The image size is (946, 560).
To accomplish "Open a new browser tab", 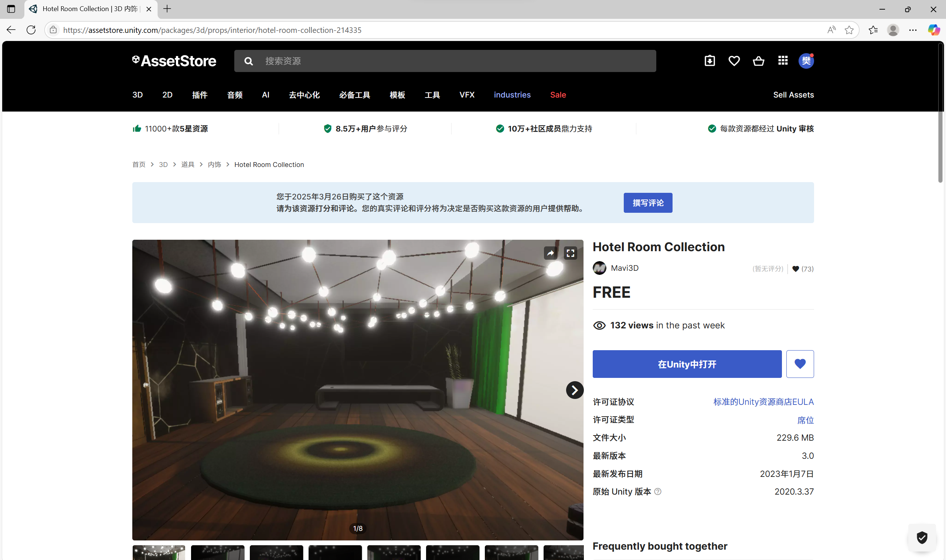I will coord(167,8).
